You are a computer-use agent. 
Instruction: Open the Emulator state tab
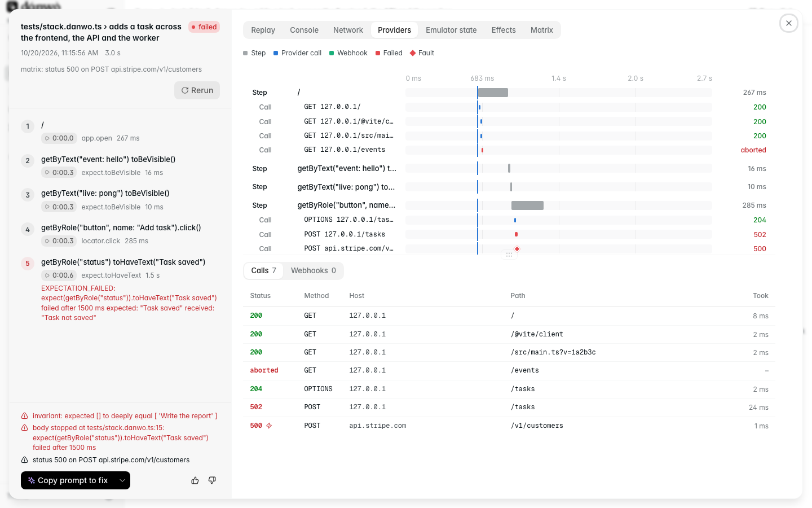point(451,30)
